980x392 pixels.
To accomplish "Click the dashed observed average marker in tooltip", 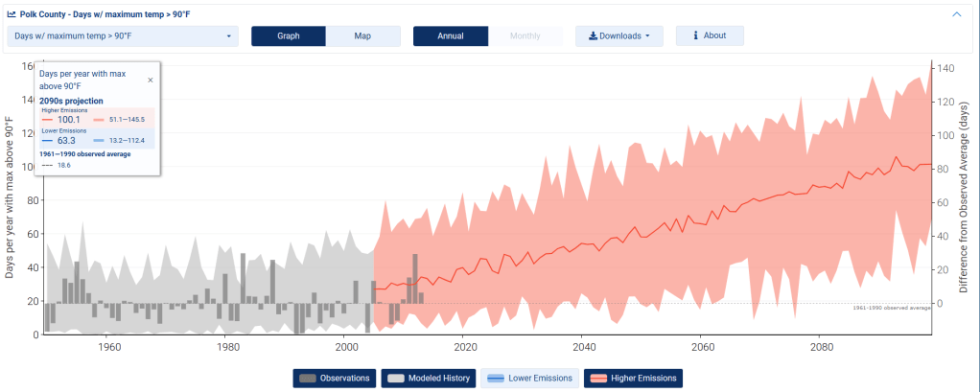I will click(x=47, y=165).
